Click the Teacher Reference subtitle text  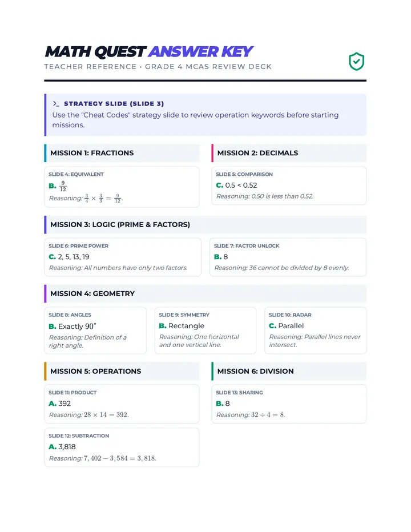[158, 67]
